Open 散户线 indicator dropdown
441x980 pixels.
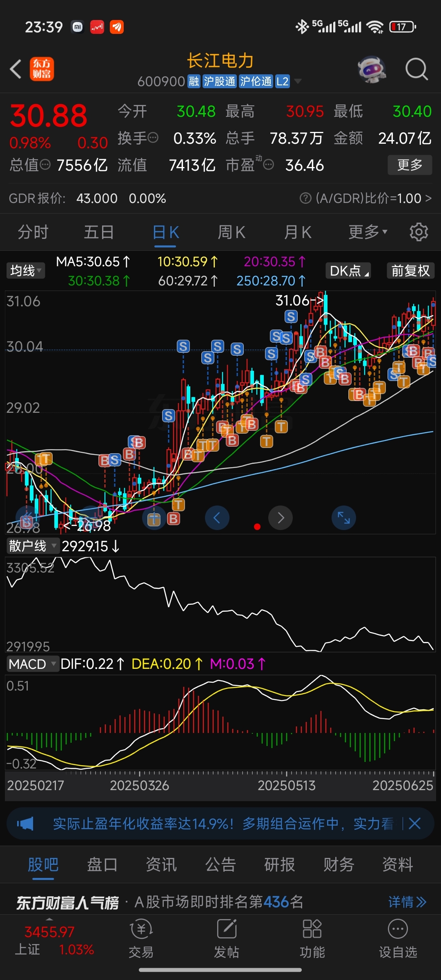pos(33,546)
